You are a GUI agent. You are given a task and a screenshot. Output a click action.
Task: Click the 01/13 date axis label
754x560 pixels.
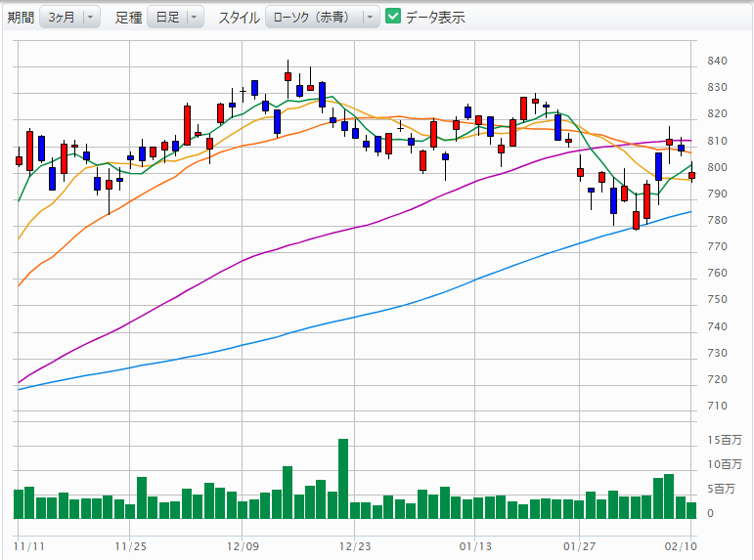[x=475, y=546]
